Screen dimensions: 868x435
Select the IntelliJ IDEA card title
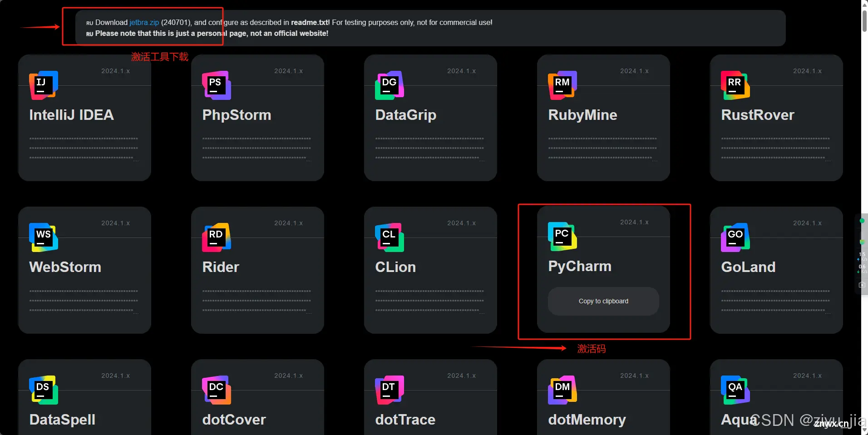71,115
